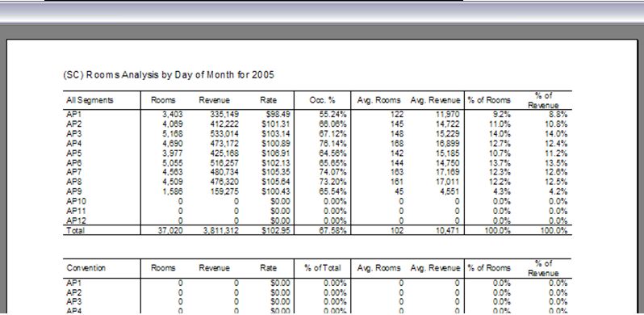Select AP8 rooms value 4,509

(x=173, y=182)
